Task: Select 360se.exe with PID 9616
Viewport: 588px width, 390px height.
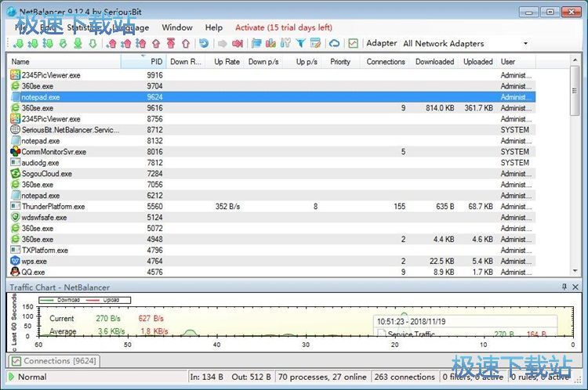Action: coord(272,108)
